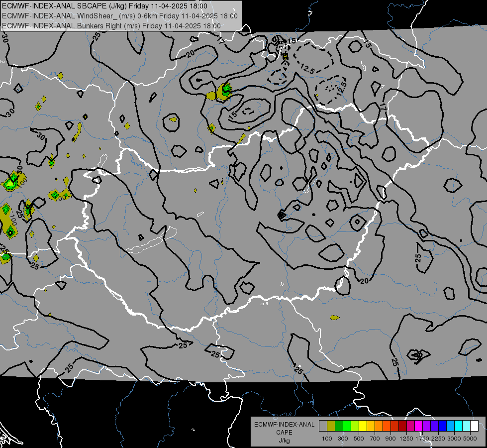Click the CAPE label in legend

coord(284,432)
